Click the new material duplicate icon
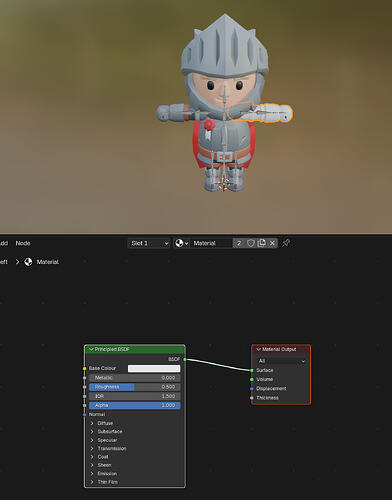 coord(262,243)
